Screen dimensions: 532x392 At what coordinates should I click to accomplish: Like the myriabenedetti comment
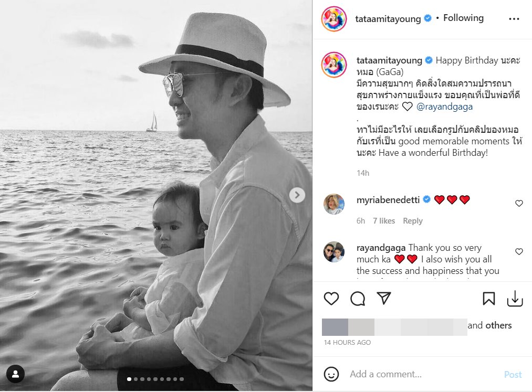tap(519, 204)
